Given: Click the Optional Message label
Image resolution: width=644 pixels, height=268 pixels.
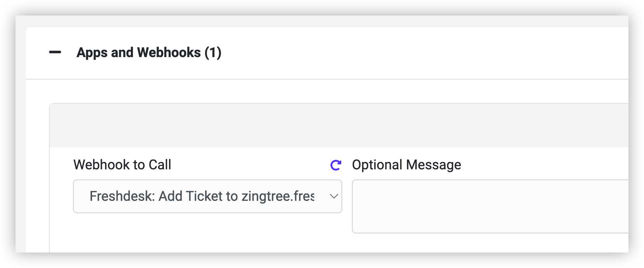Looking at the screenshot, I should coord(406,165).
